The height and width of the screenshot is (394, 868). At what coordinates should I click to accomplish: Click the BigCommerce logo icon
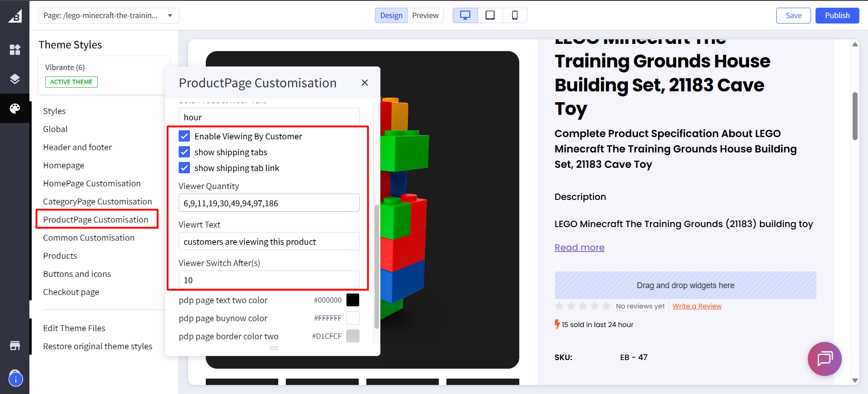15,16
